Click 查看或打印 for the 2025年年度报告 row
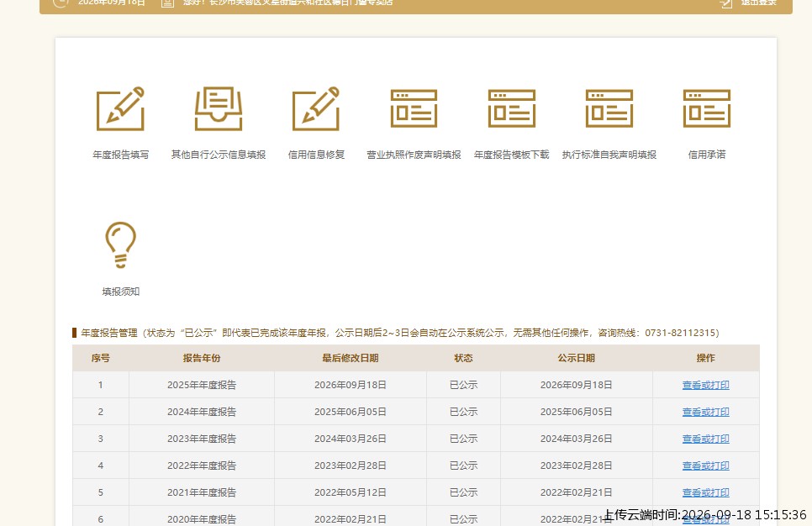This screenshot has height=526, width=812. (x=705, y=385)
